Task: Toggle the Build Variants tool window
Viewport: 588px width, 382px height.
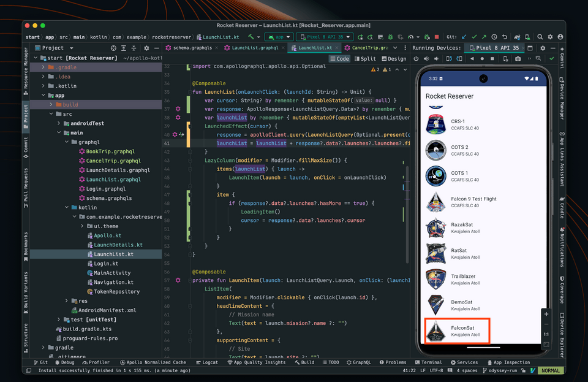Action: coord(26,292)
